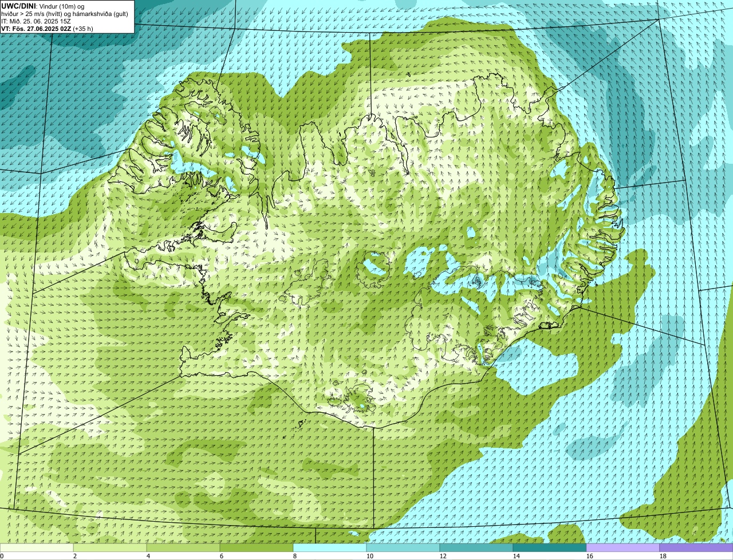Viewport: 733px width, 560px height.
Task: Click the legend scale label "16"
Action: pos(590,556)
